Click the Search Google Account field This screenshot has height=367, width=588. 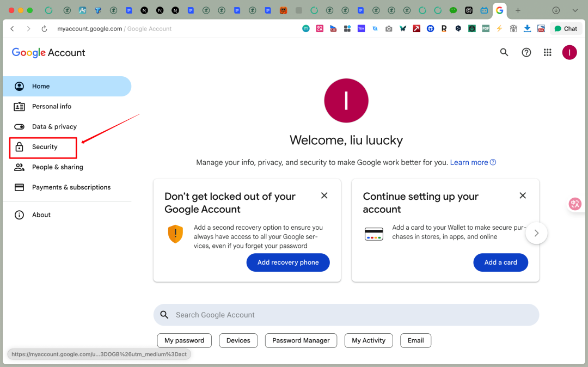(346, 315)
